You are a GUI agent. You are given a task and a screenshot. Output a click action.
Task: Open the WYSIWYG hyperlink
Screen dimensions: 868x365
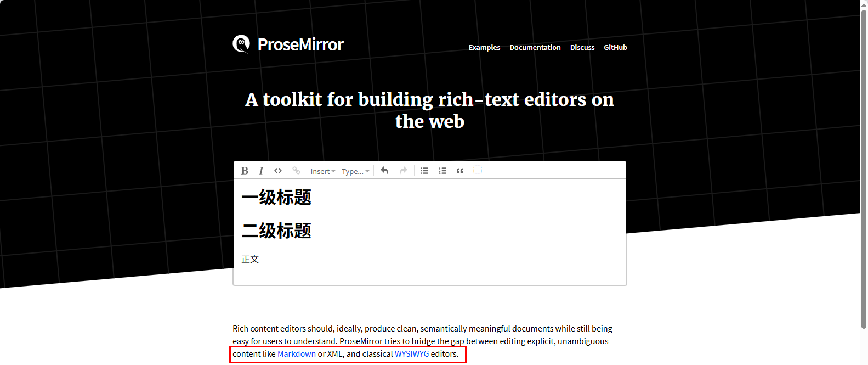411,354
